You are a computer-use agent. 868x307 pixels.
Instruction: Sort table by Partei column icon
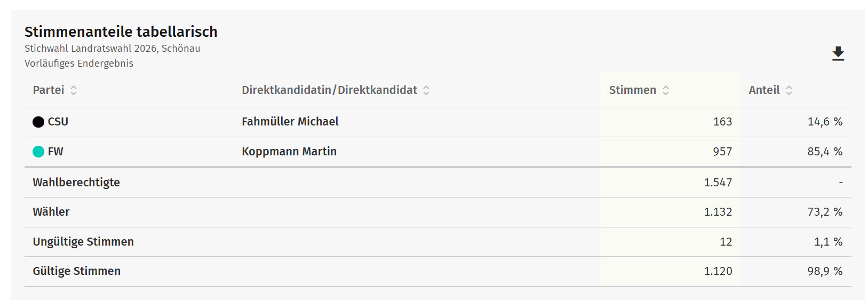coord(74,90)
